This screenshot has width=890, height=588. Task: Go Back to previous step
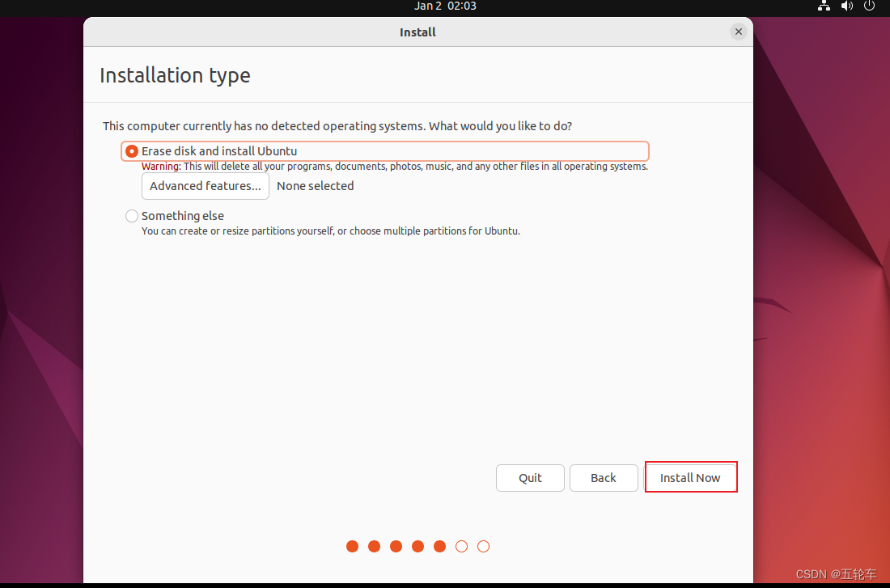(604, 478)
